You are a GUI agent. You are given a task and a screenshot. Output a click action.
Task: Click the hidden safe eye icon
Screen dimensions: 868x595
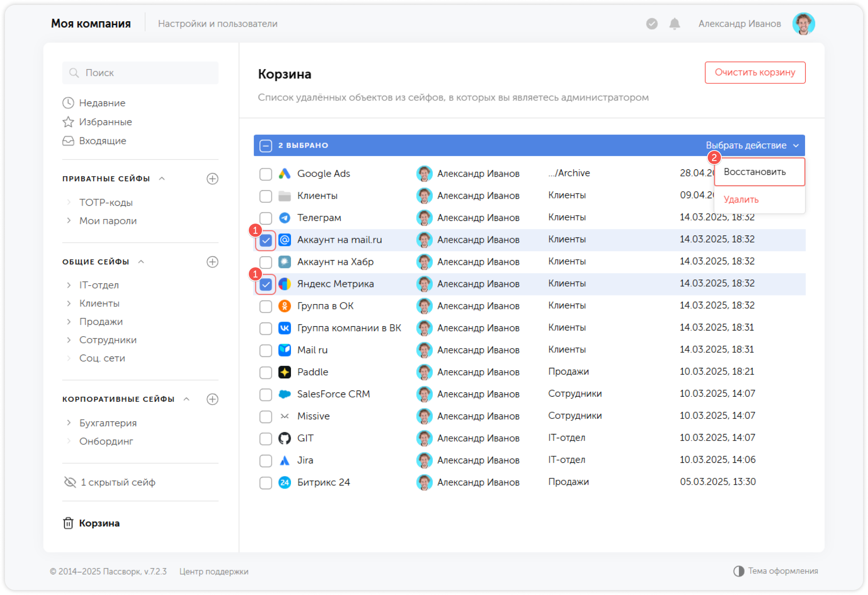click(x=70, y=482)
